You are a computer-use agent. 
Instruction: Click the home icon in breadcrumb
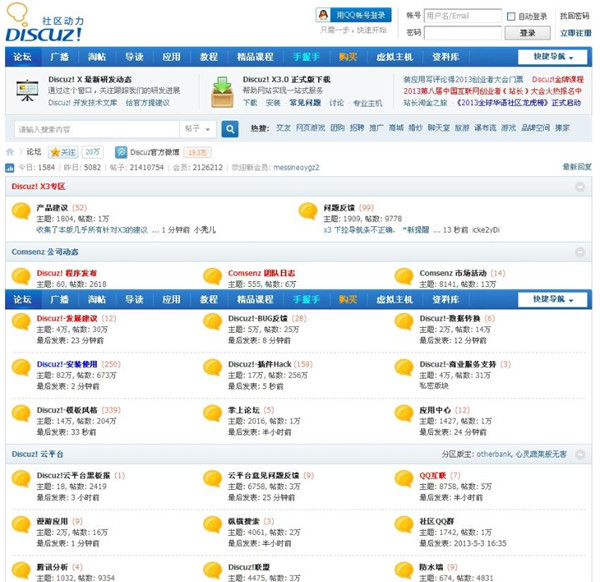(x=10, y=152)
